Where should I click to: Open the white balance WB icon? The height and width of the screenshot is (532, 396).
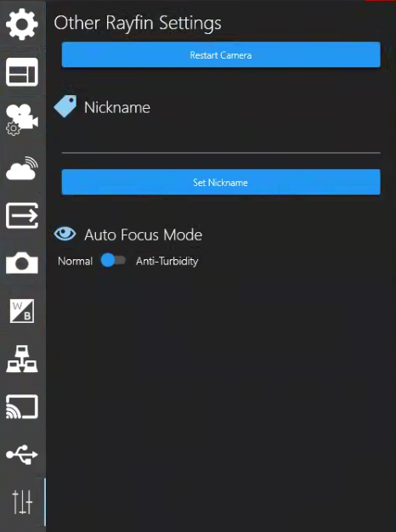tap(22, 311)
